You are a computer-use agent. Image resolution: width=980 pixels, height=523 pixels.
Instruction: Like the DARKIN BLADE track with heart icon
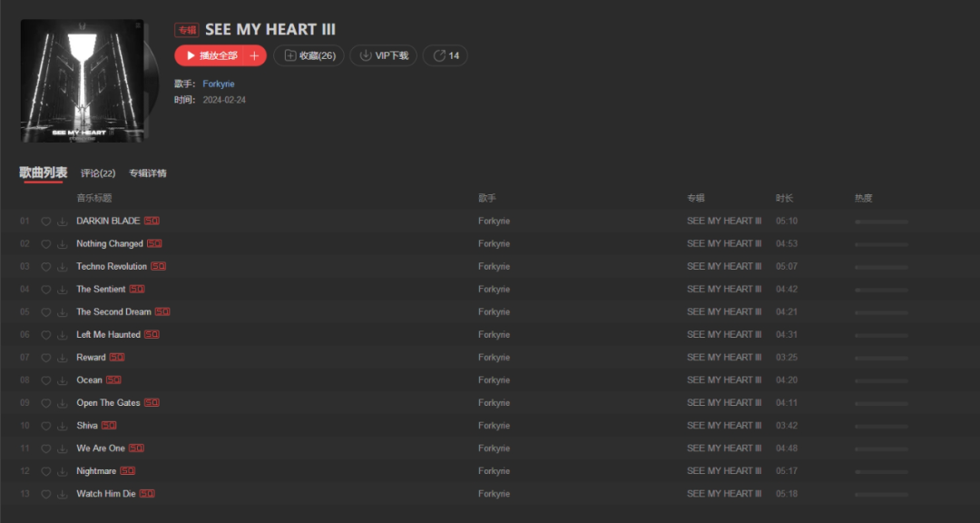click(x=45, y=222)
